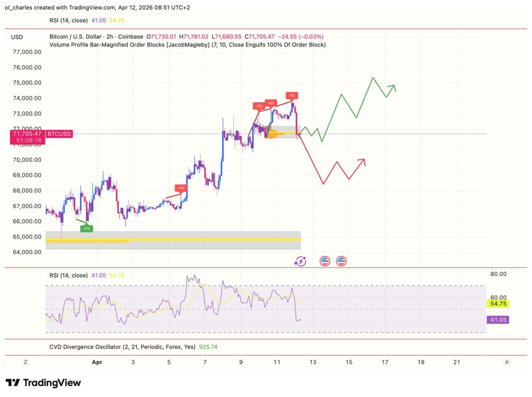
Task: Open the first US flag economic event icon
Action: 324,261
